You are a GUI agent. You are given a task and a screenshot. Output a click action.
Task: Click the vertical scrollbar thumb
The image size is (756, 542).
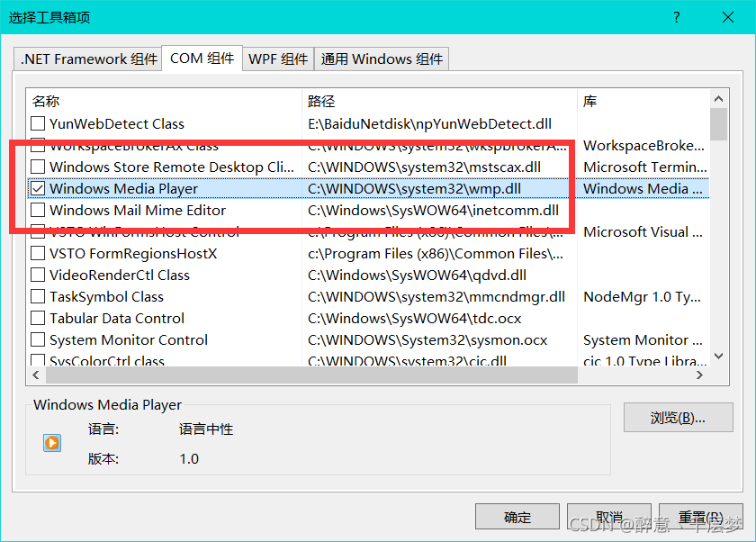click(x=718, y=124)
